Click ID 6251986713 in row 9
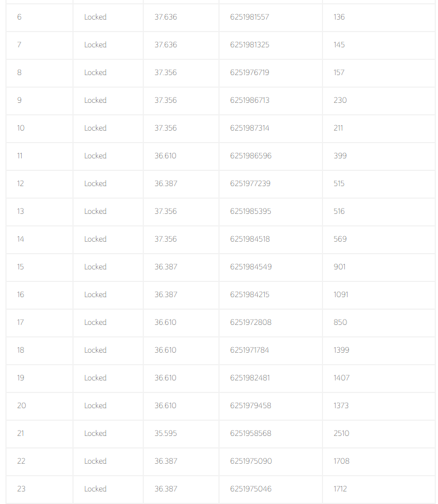Viewport: 438px width, 504px height. point(250,100)
